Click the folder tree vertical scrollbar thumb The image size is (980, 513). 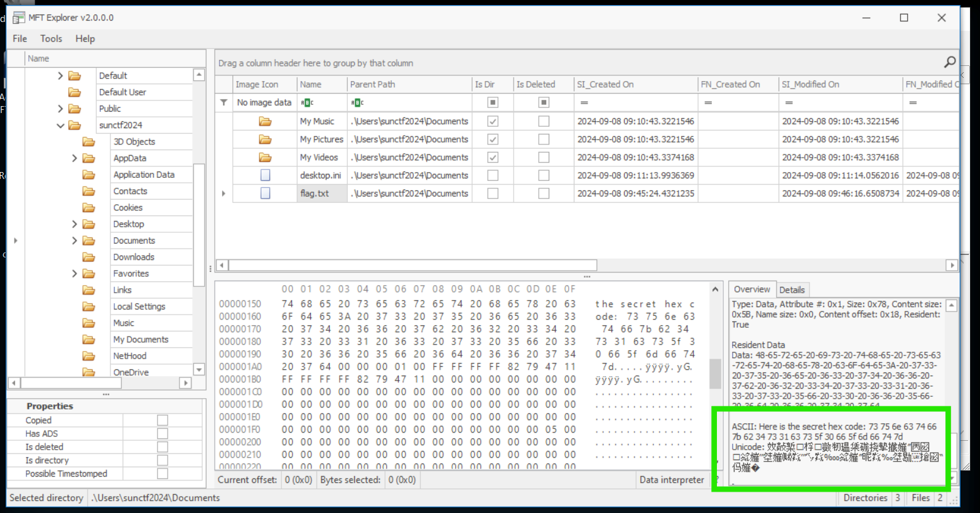(x=199, y=225)
